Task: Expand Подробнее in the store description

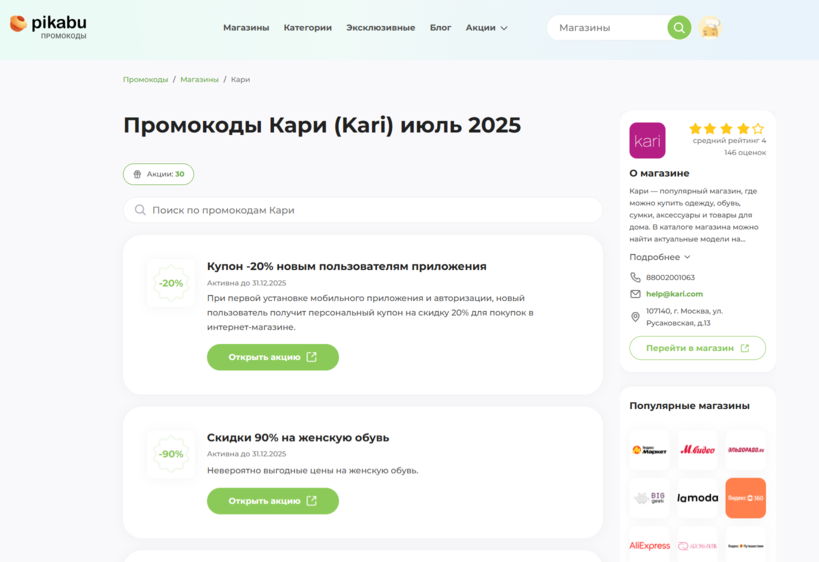Action: 660,257
